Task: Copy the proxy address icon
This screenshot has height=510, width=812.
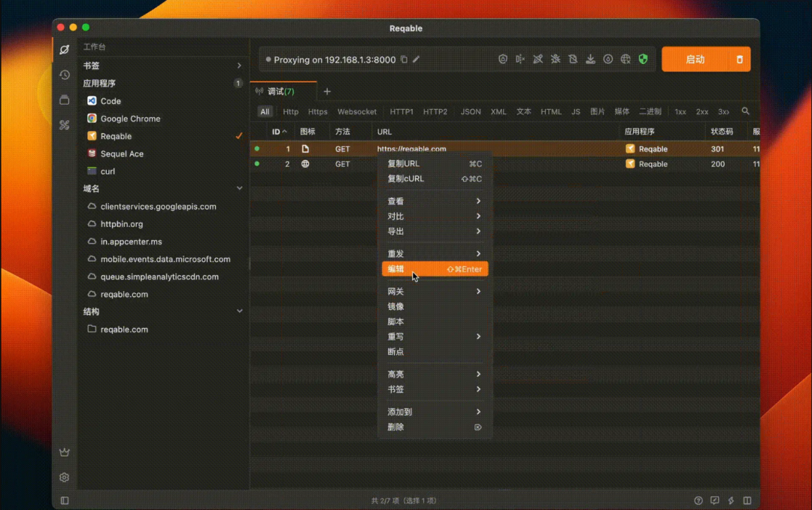Action: pos(404,59)
